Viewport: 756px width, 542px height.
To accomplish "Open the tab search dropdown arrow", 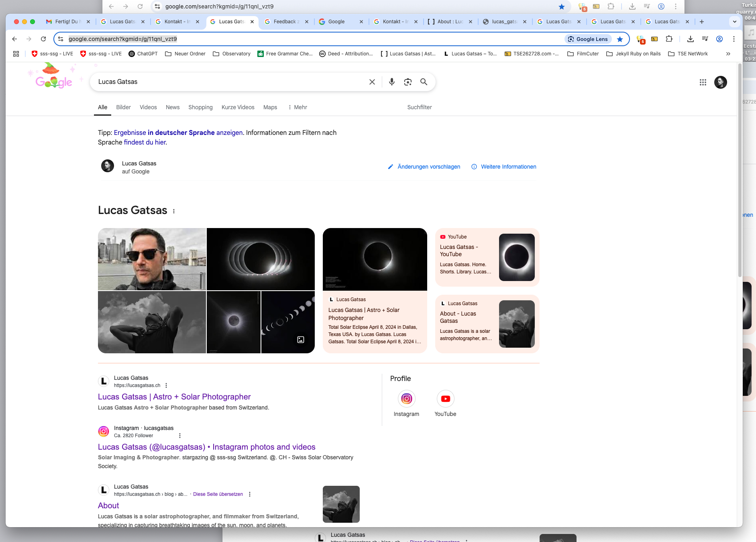I will pos(734,22).
